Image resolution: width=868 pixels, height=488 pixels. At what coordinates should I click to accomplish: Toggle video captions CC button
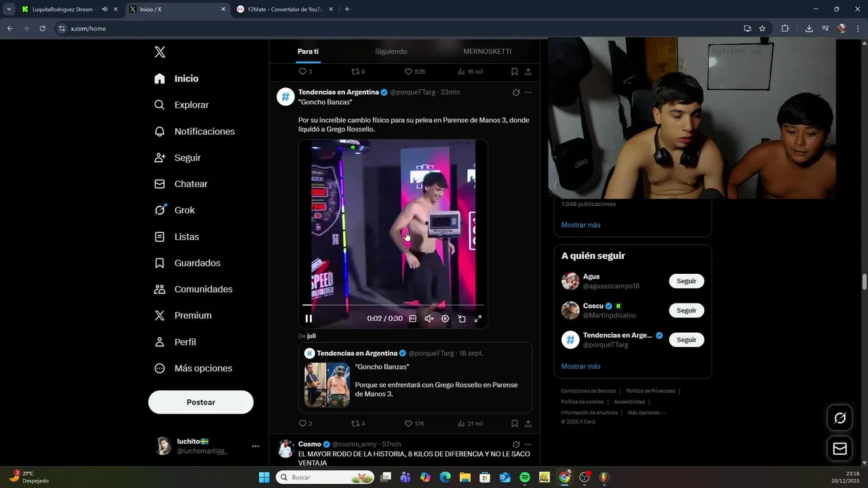[x=412, y=319]
